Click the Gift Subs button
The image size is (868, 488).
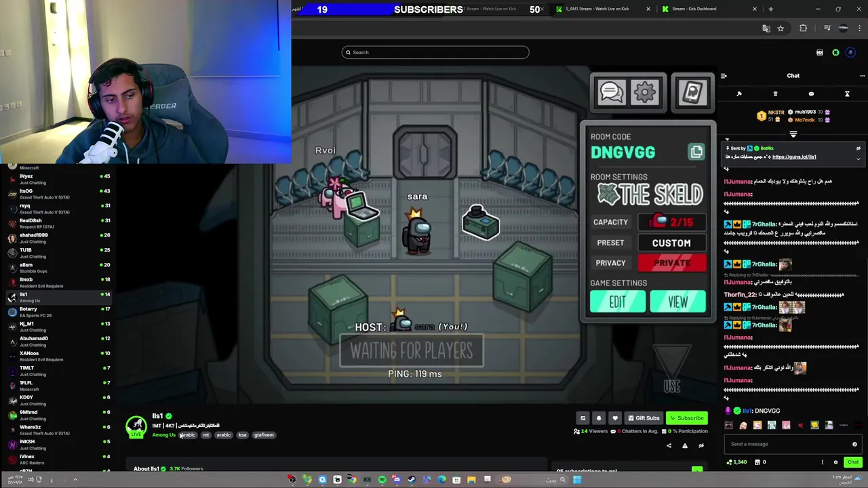pos(644,418)
